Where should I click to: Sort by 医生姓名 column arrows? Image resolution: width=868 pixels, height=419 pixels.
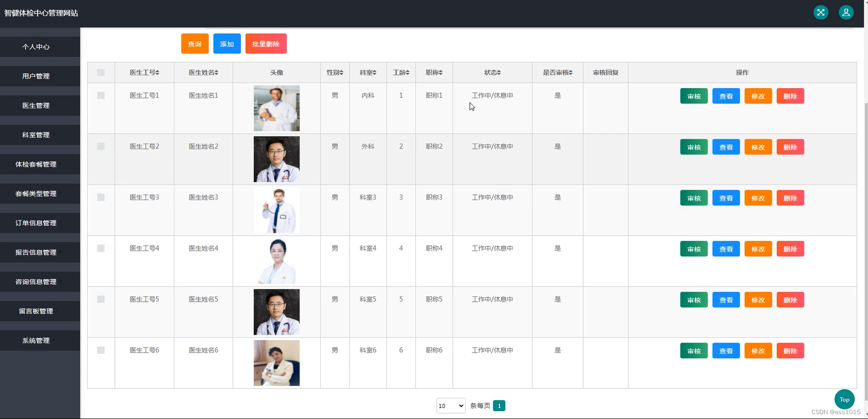[x=216, y=73]
